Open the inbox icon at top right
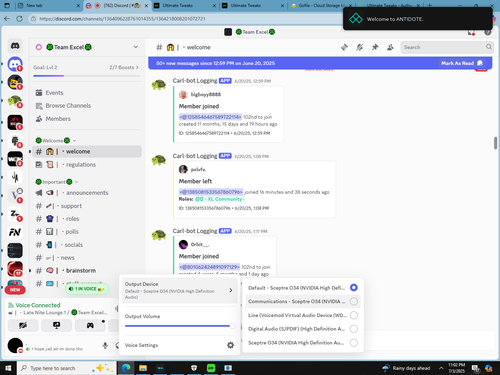This screenshot has width=500, height=375. click(x=471, y=32)
